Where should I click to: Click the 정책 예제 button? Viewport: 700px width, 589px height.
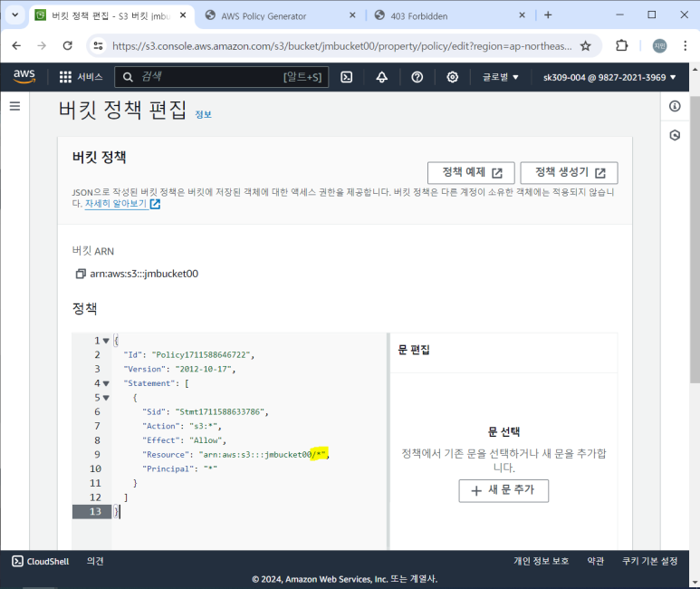click(471, 172)
